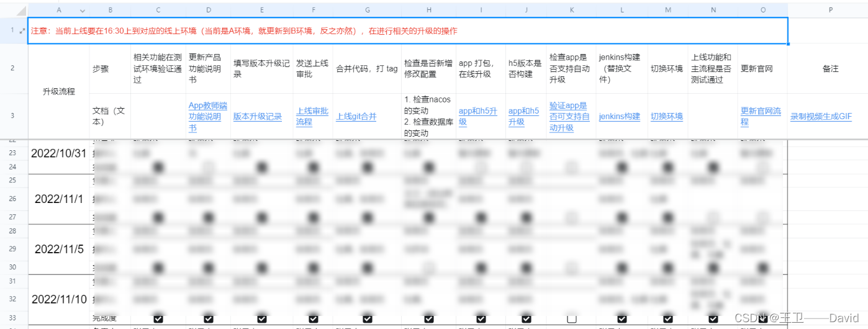Viewport: 868px width, 329px height.
Task: Select the 2022/11/1 date cell
Action: (x=59, y=199)
